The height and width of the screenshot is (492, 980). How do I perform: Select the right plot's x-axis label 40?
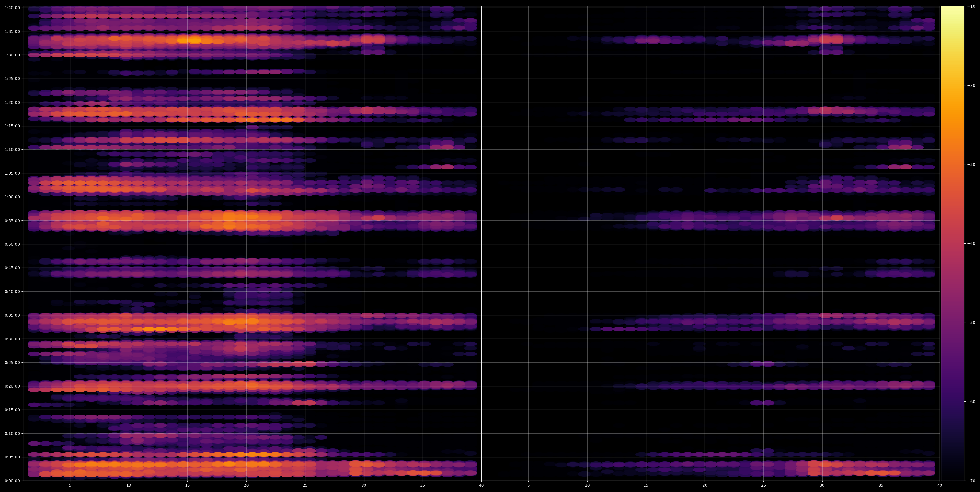(940, 486)
